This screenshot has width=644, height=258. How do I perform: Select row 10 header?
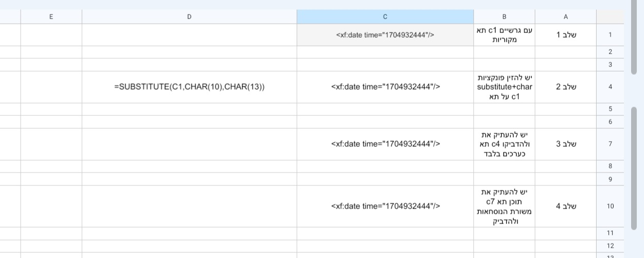610,207
